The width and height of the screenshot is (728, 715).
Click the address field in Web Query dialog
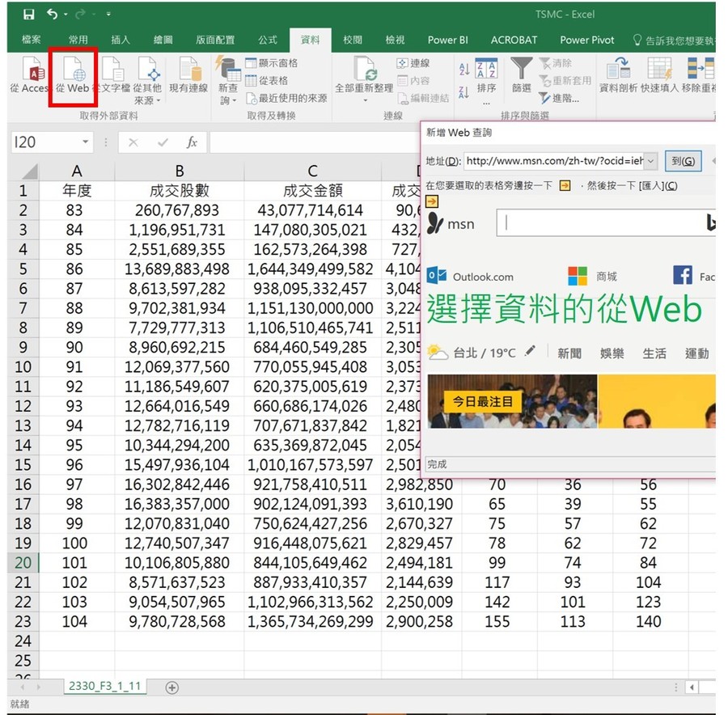point(554,161)
